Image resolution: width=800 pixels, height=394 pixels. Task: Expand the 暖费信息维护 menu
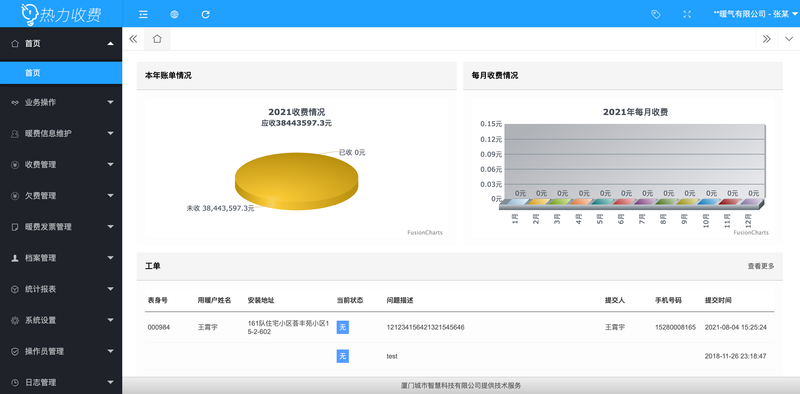tap(61, 134)
